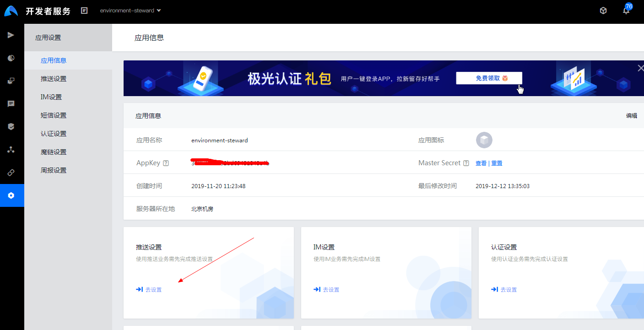Click the IM设置 card heading
This screenshot has height=330, width=644.
(x=324, y=247)
